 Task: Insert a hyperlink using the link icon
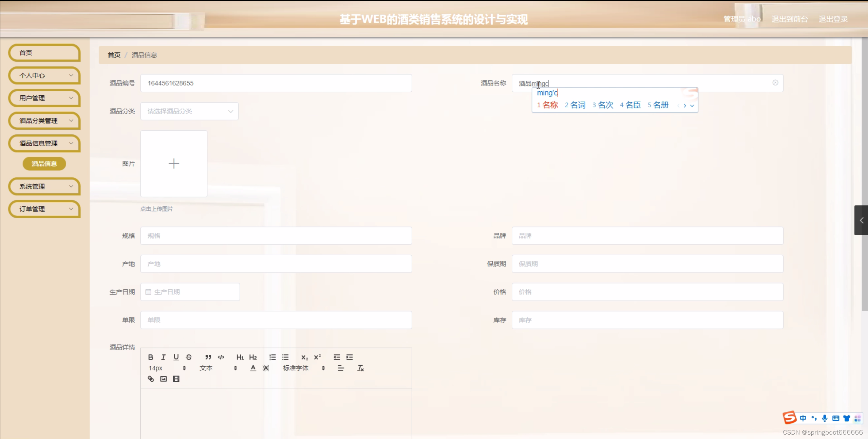click(x=151, y=379)
